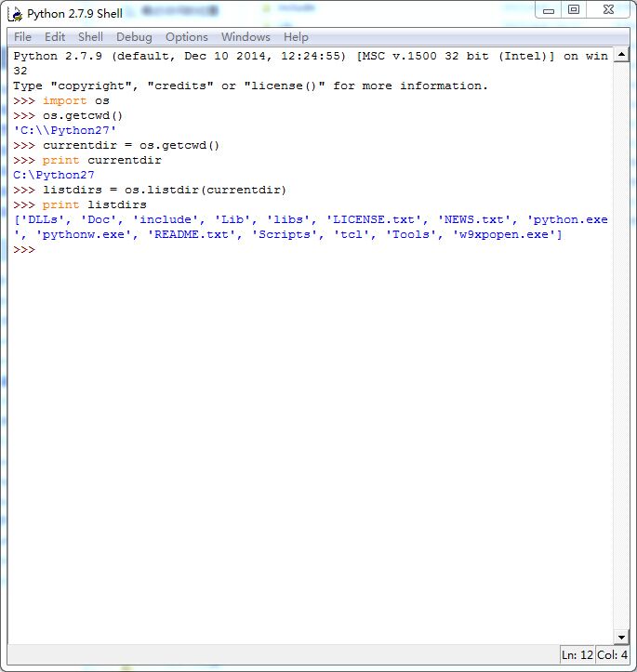
Task: Maximize the Python Shell window
Action: (574, 10)
